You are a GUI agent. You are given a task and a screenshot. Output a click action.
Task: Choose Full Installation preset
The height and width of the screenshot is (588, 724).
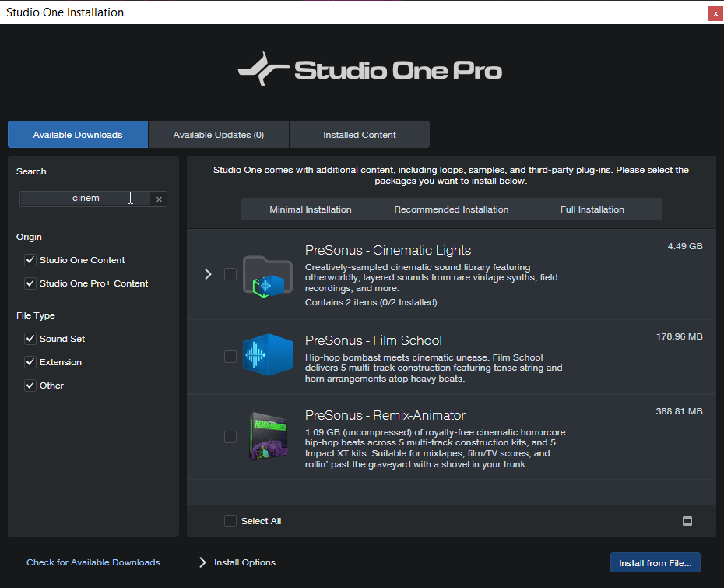[x=592, y=209]
